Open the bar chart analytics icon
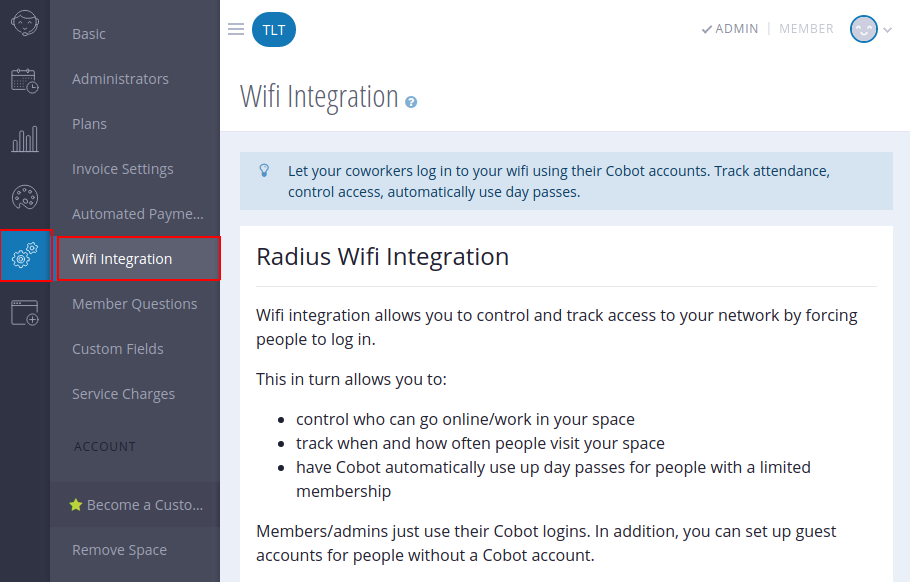910x582 pixels. [25, 138]
